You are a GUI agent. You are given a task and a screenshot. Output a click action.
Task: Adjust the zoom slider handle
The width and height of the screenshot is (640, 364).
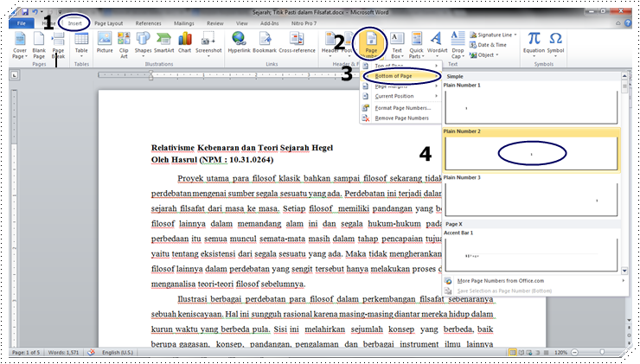click(x=602, y=352)
